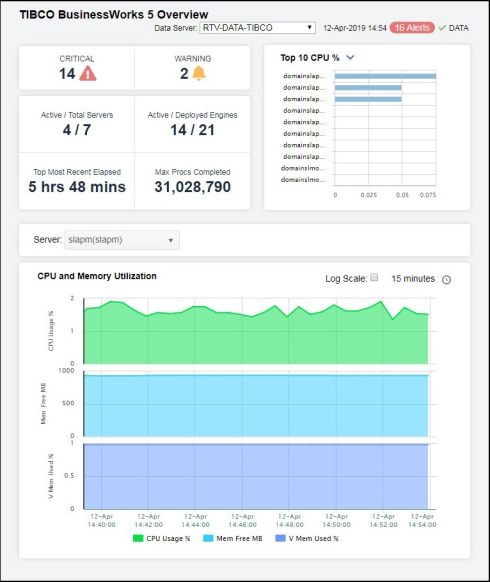
Task: Click the green DATA checkmark icon
Action: tap(442, 28)
